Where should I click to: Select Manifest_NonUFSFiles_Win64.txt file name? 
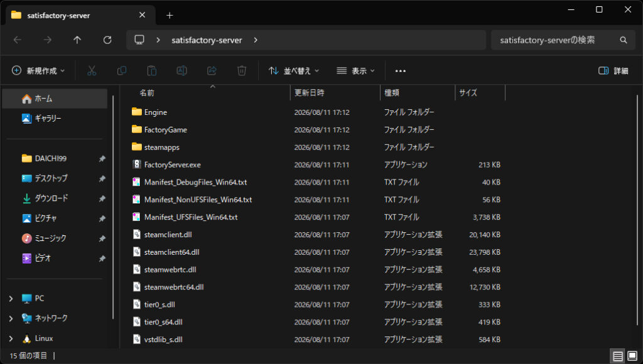coord(198,200)
